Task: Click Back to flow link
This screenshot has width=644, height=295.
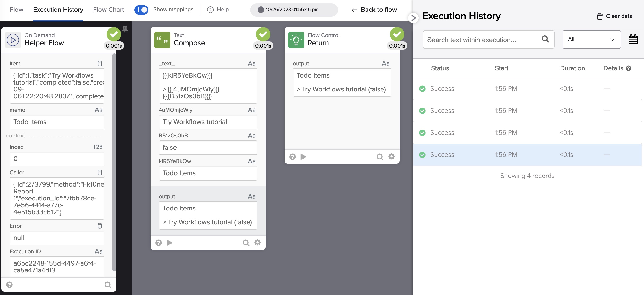Action: [x=374, y=10]
